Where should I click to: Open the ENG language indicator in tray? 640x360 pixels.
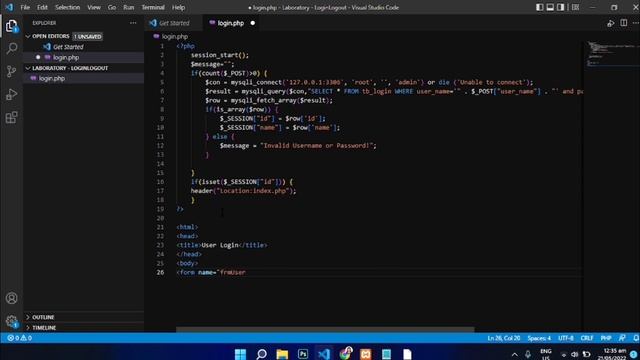click(546, 354)
